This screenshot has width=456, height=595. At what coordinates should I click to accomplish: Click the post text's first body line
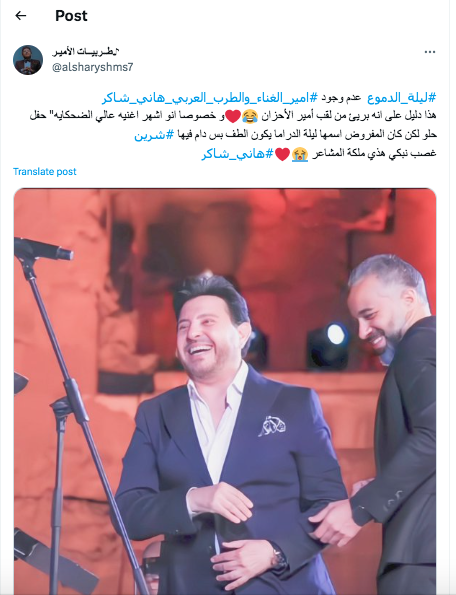click(233, 116)
